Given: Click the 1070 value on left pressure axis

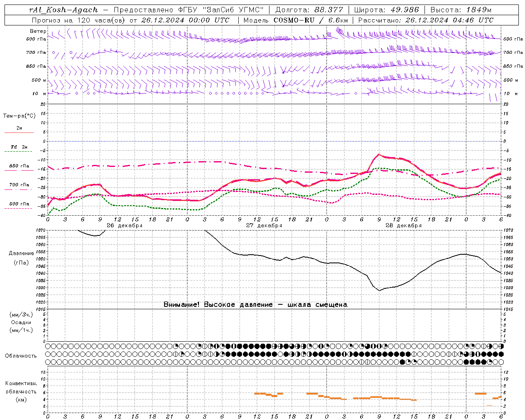Looking at the screenshot, I should (41, 231).
